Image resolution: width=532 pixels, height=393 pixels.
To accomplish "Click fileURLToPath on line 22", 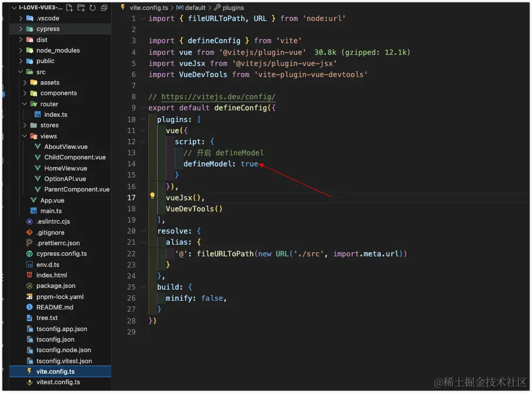I will 225,253.
